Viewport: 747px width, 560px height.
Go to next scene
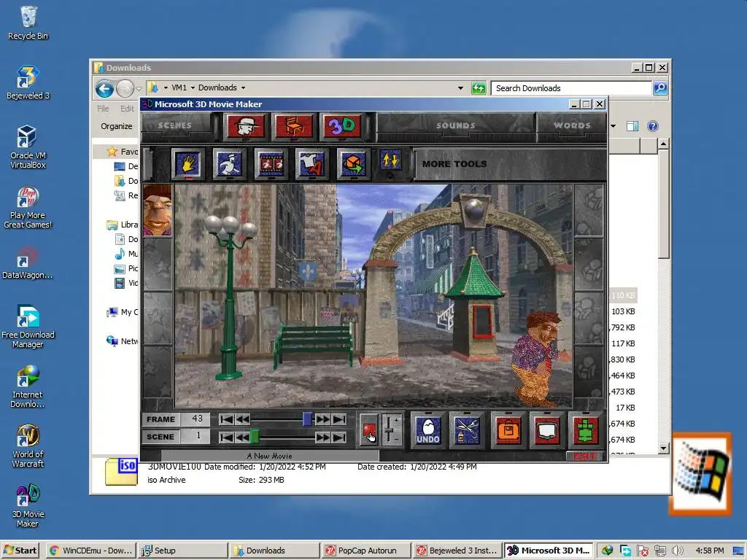click(322, 437)
